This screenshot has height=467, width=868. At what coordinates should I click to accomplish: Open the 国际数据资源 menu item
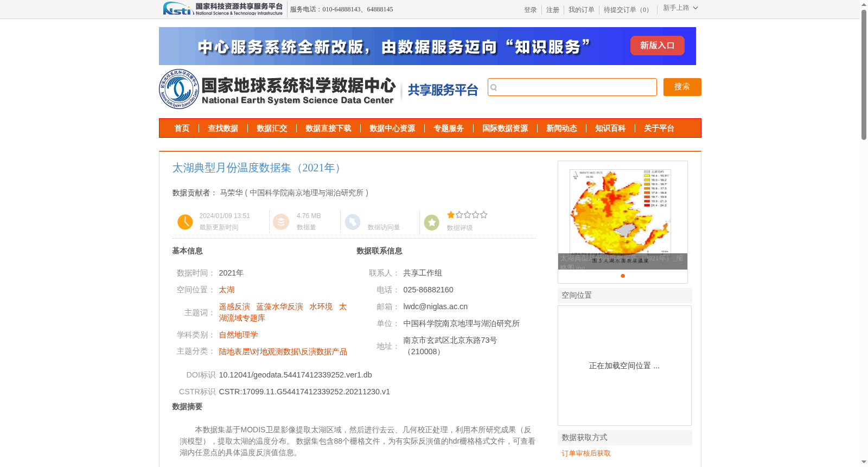(x=505, y=129)
